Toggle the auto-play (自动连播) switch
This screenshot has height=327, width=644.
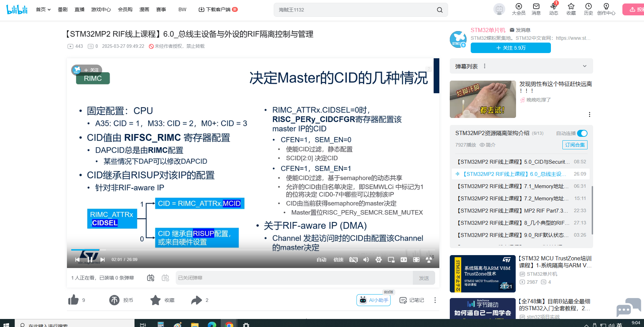[582, 133]
